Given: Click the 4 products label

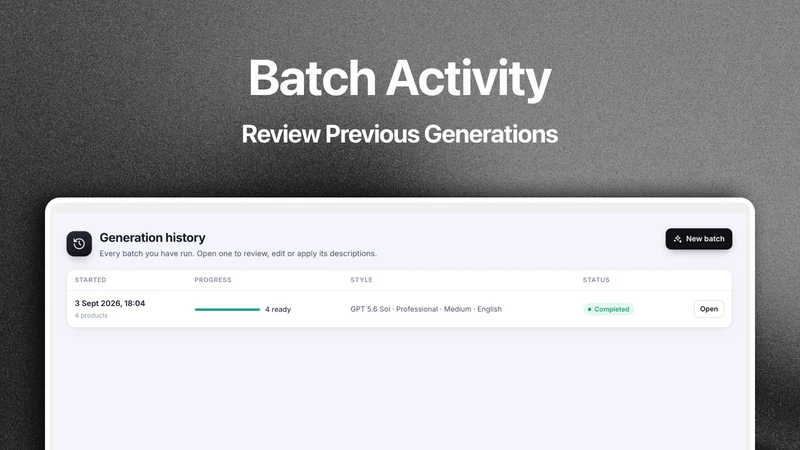Looking at the screenshot, I should point(91,315).
